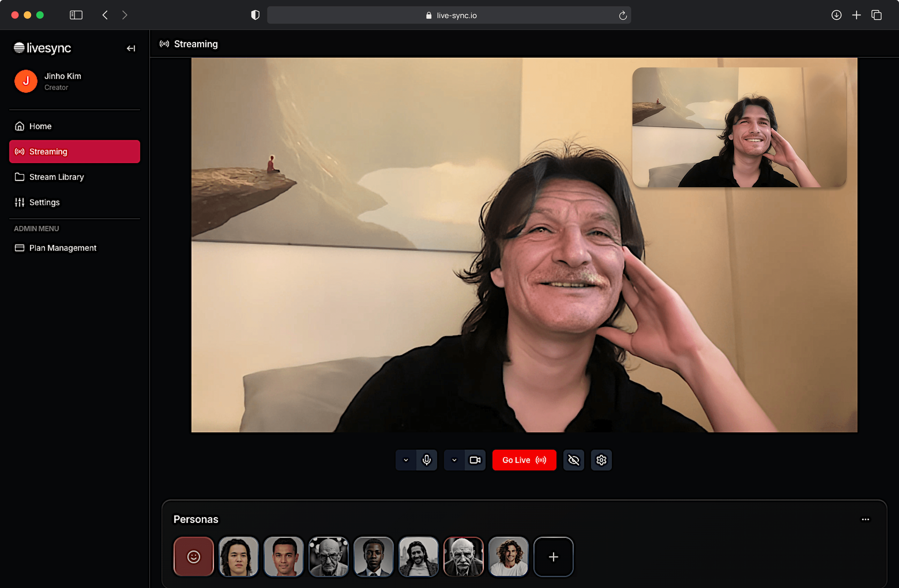The width and height of the screenshot is (899, 588).
Task: Open stream settings gear icon
Action: (601, 459)
